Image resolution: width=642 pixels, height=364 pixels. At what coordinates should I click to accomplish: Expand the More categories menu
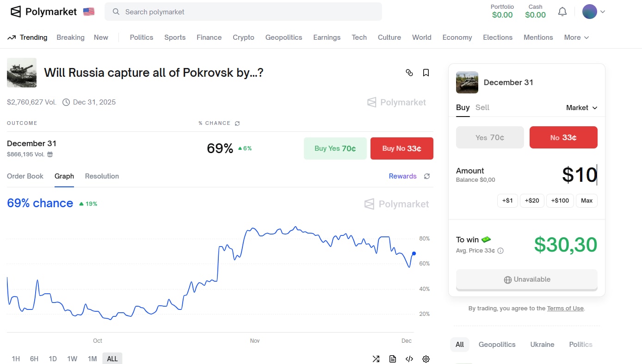[x=576, y=37]
